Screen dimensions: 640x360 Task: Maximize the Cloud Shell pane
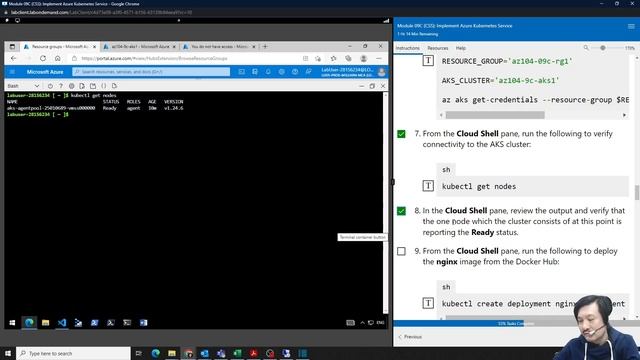point(372,86)
